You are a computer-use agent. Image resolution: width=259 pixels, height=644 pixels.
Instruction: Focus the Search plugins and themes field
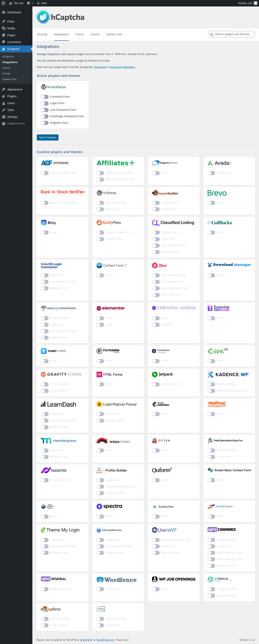pyautogui.click(x=231, y=34)
